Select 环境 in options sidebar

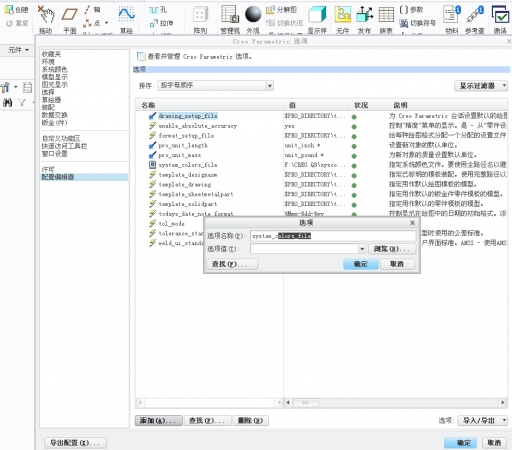[48, 62]
